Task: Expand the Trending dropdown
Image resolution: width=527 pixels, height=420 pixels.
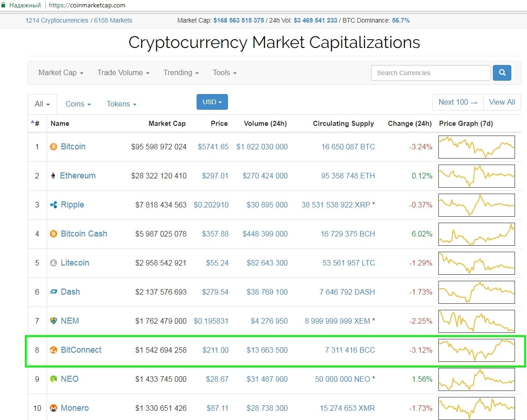Action: (181, 72)
